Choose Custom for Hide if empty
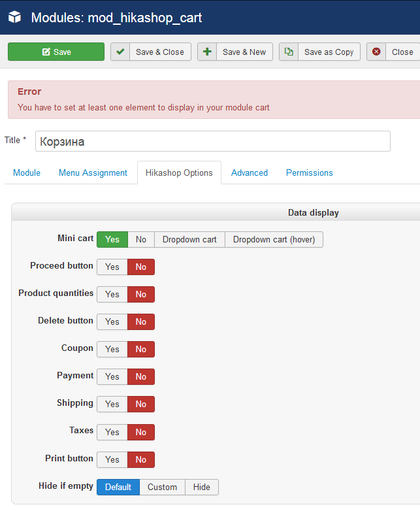This screenshot has height=511, width=420. tap(162, 487)
